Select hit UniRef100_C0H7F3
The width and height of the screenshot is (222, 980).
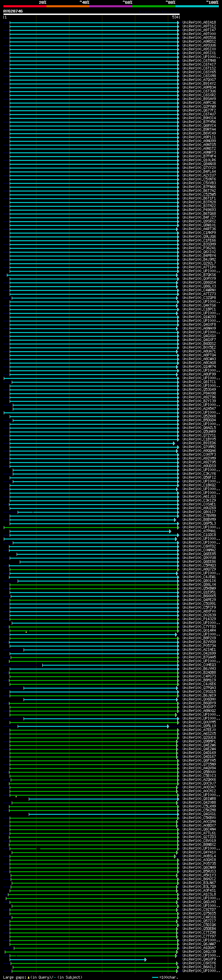pyautogui.click(x=199, y=455)
